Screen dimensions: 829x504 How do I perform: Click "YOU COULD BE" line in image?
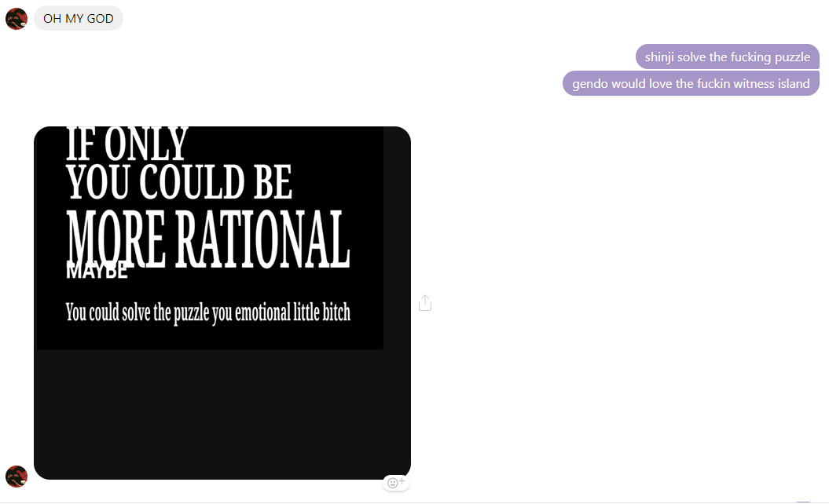(179, 182)
